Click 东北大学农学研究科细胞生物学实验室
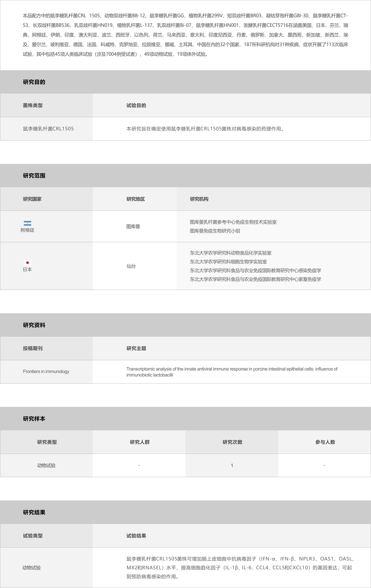The image size is (371, 588). (228, 261)
